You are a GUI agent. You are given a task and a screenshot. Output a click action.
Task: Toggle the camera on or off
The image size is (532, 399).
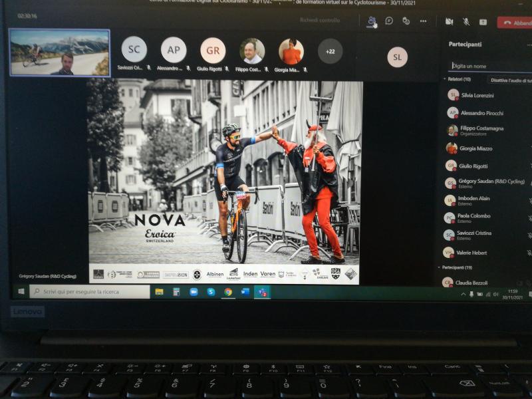point(449,21)
